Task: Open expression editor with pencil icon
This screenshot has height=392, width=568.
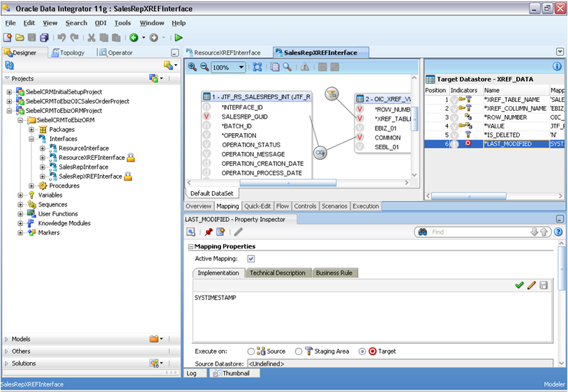Action: (532, 285)
